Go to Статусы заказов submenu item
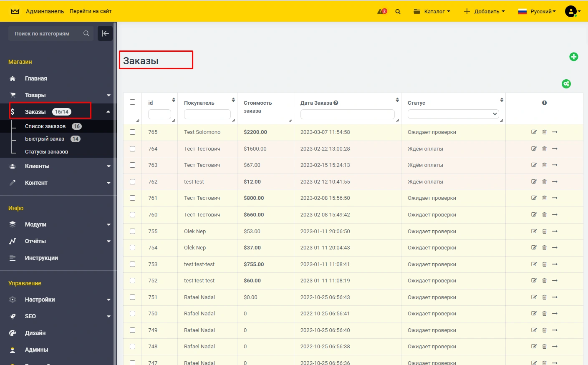588x365 pixels. [46, 152]
